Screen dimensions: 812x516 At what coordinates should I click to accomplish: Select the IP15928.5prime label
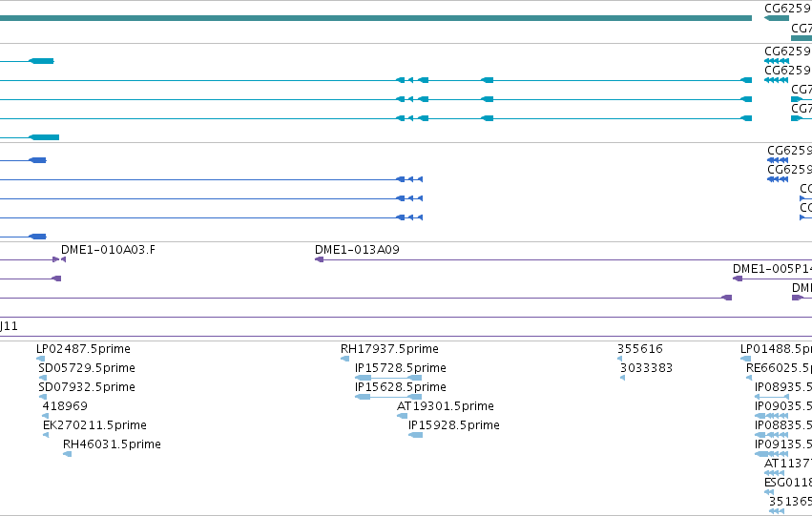tap(454, 425)
